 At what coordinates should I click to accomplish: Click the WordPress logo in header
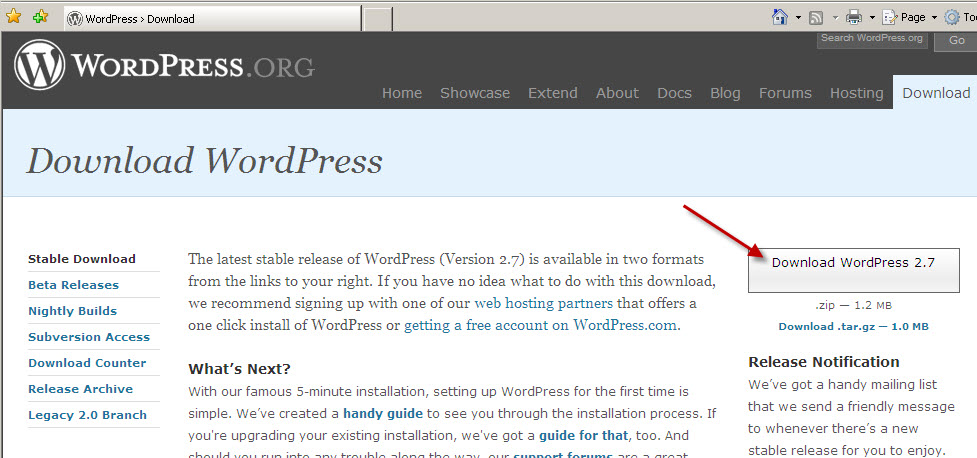(x=40, y=67)
